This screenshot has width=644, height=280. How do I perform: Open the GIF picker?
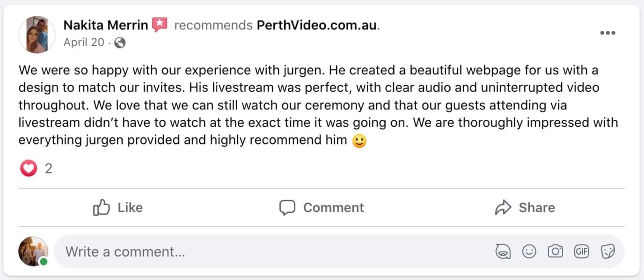581,252
